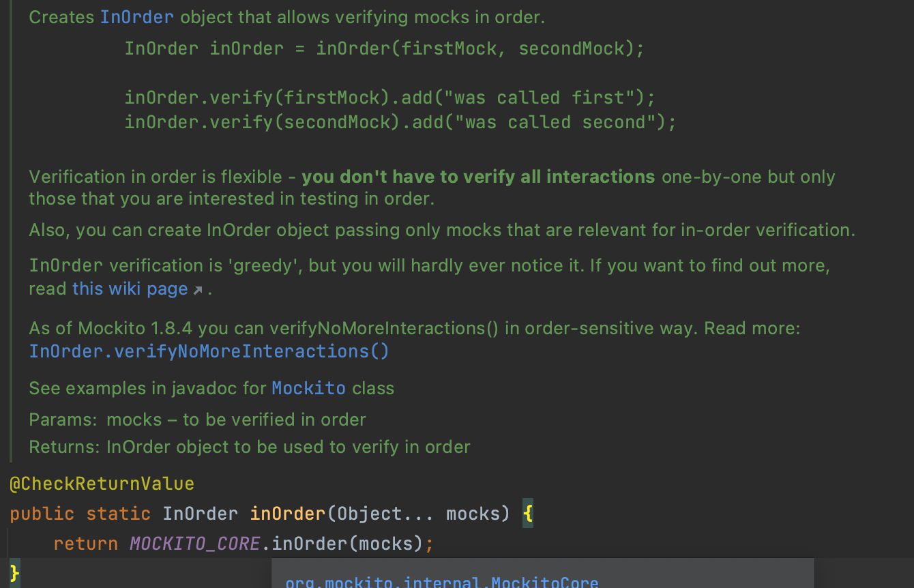Click the org.mockito.internal.MockitoCore tooltip text
Image resolution: width=914 pixels, height=588 pixels.
[x=442, y=582]
